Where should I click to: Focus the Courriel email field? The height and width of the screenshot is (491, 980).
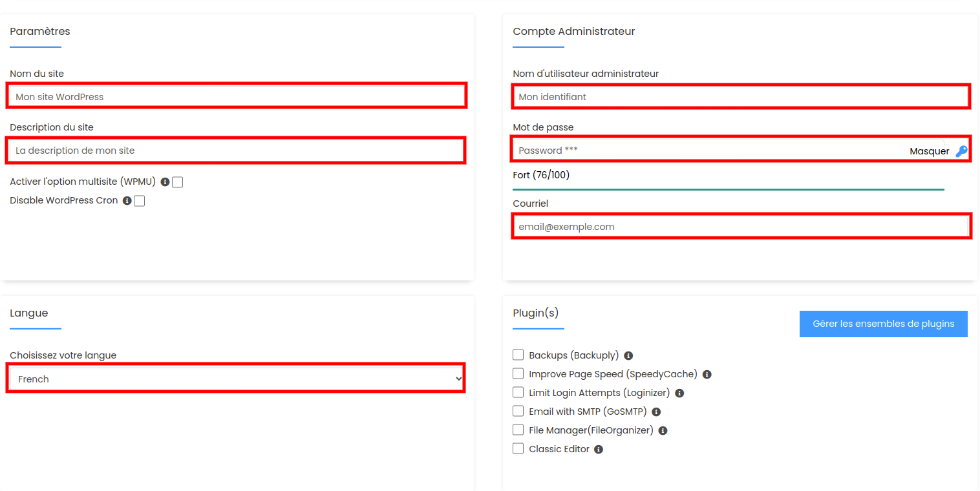tap(740, 227)
